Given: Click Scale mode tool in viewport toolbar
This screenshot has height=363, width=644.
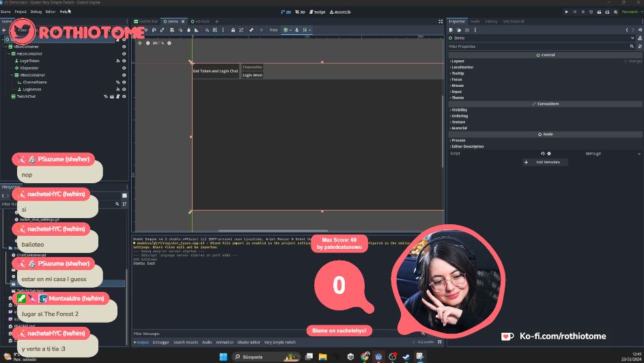Looking at the screenshot, I should coord(163,30).
